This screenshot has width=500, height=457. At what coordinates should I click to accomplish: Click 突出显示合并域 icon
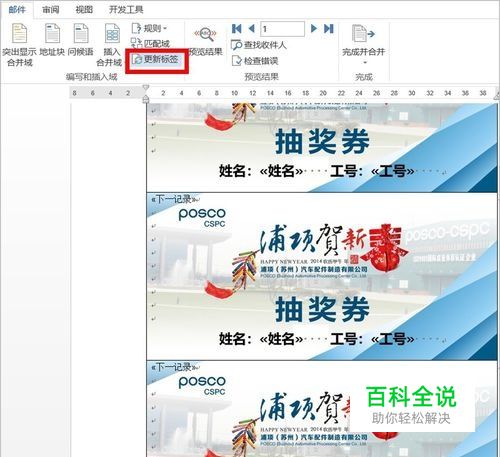click(19, 33)
